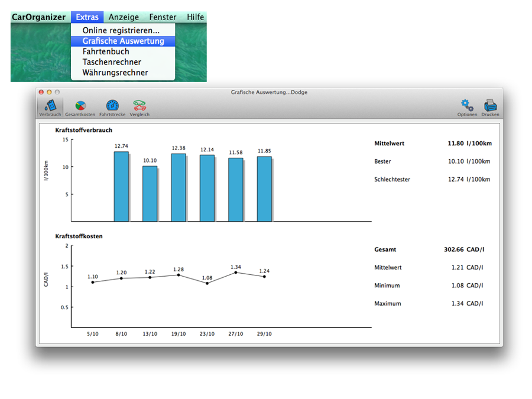Open the Hilfe menu
This screenshot has height=399, width=532.
click(195, 17)
